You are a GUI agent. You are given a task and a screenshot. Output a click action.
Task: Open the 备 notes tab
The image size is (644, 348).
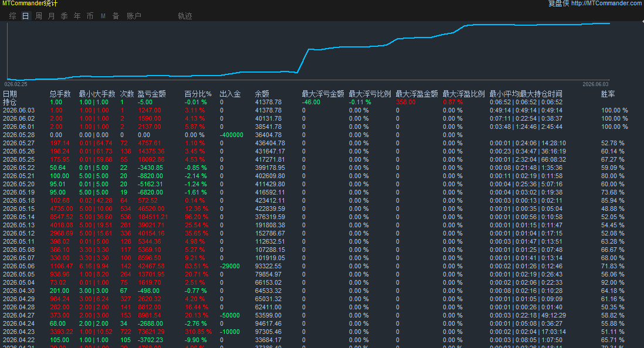116,16
